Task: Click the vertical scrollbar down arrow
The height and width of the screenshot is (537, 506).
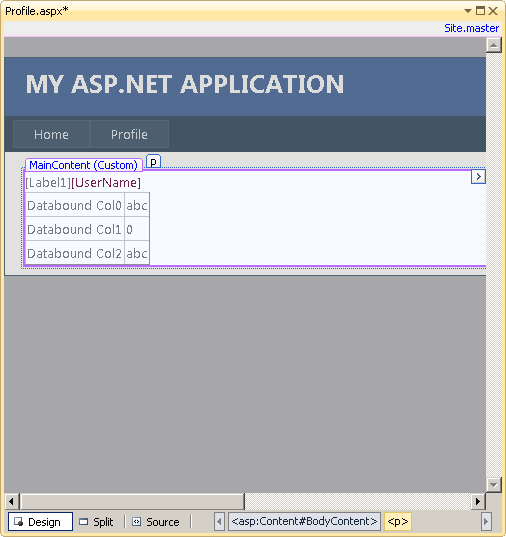Action: point(494,485)
